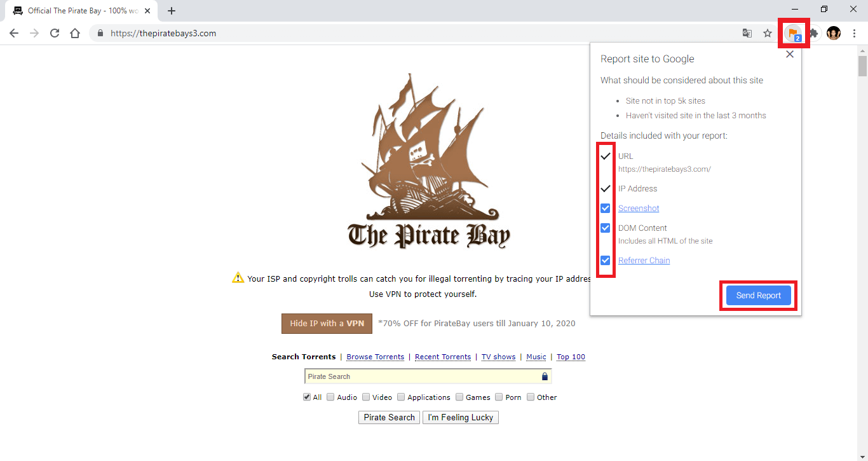Click the I'm Feeling Lucky button

tap(461, 417)
